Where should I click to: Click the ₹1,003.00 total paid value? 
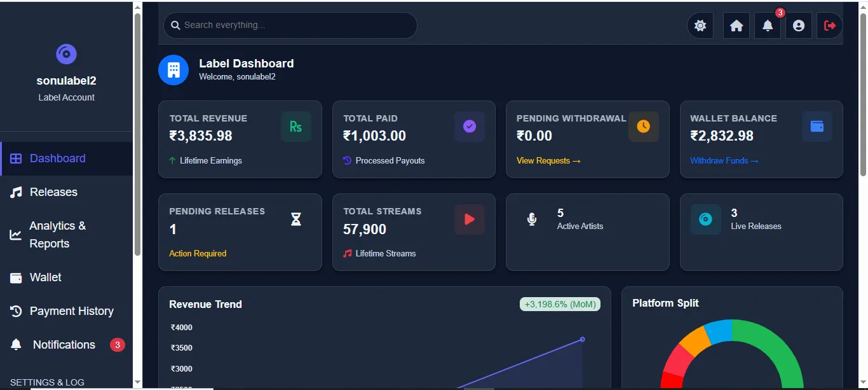click(x=374, y=136)
